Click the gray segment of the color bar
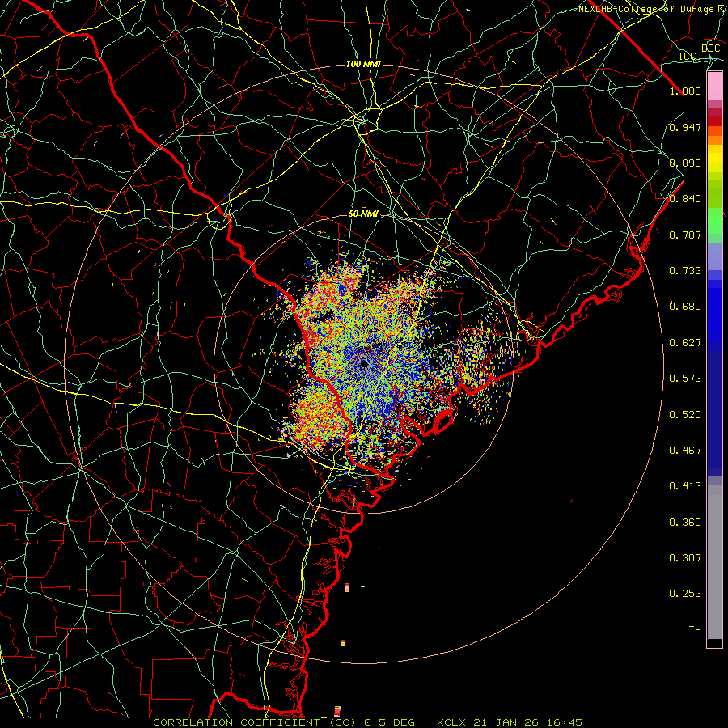The width and height of the screenshot is (728, 728). (x=714, y=562)
